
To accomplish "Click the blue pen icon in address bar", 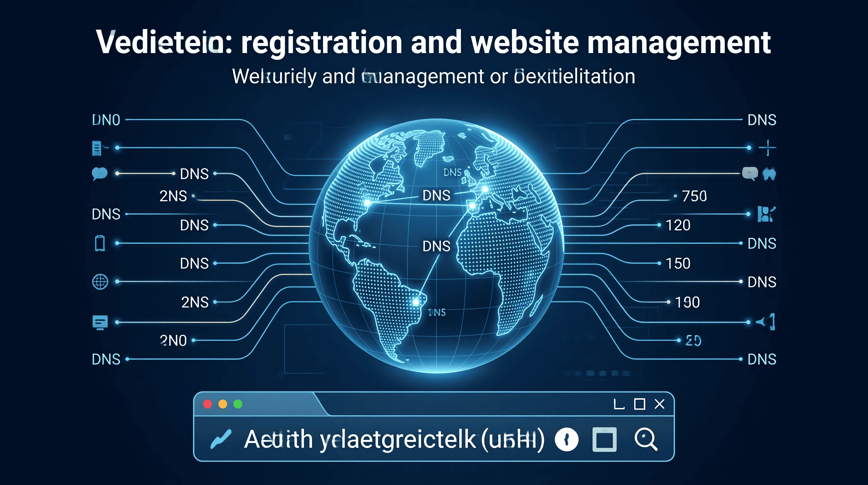I will click(x=221, y=439).
